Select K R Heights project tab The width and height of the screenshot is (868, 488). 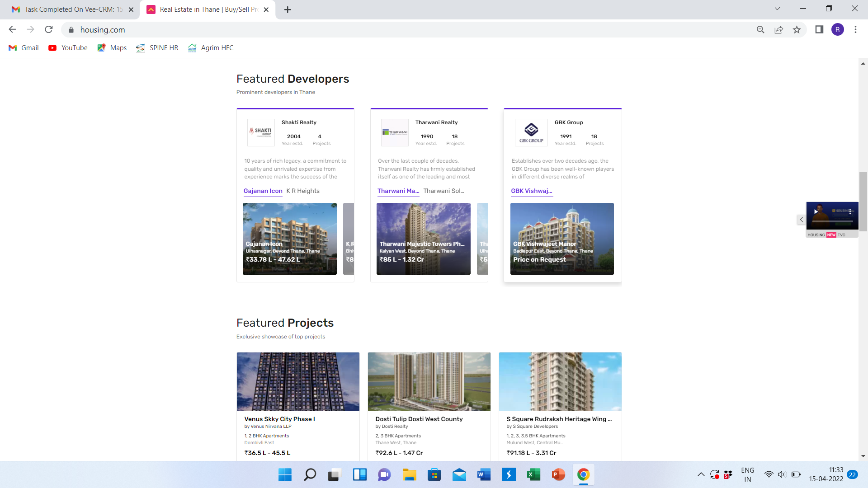pos(303,191)
